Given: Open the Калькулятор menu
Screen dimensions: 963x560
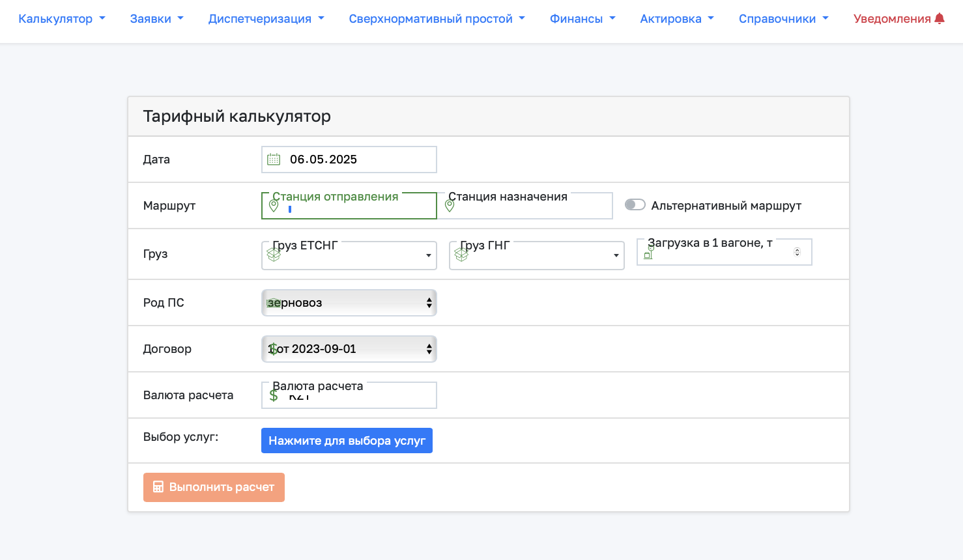Looking at the screenshot, I should coord(62,19).
